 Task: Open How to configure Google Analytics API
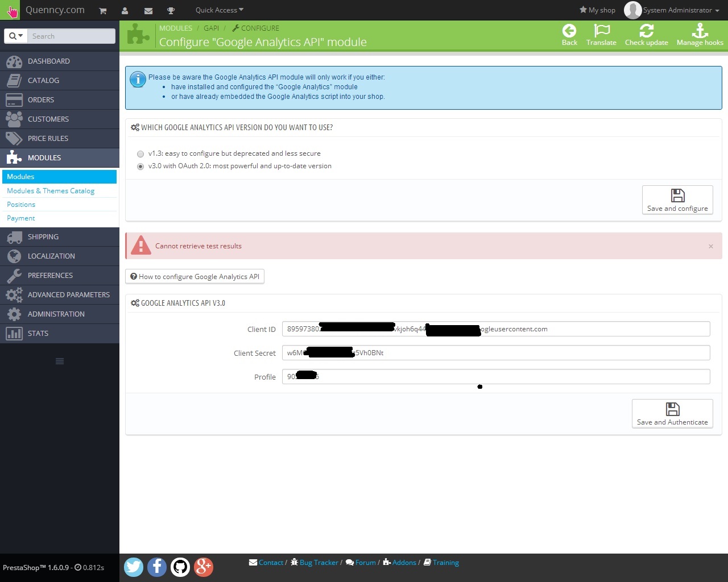pos(195,277)
